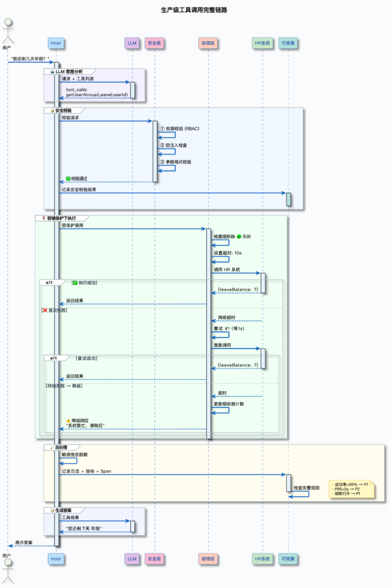Click the yellow alert rules note box
The height and width of the screenshot is (588, 391).
point(350,490)
